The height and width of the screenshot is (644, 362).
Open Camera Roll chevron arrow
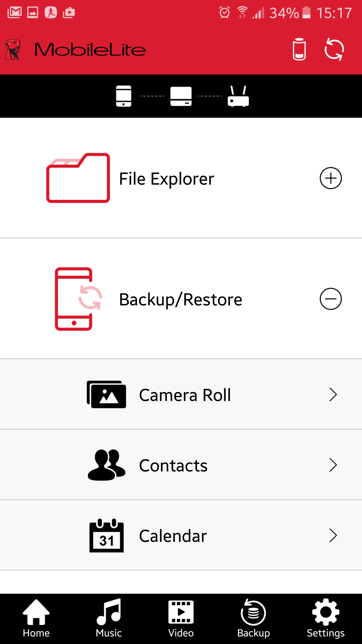click(333, 394)
